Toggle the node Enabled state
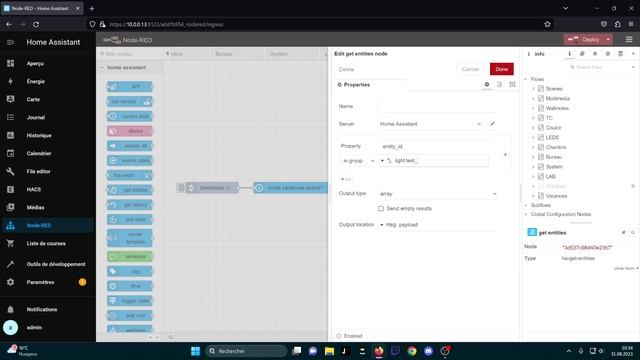This screenshot has width=640, height=360. (x=350, y=336)
